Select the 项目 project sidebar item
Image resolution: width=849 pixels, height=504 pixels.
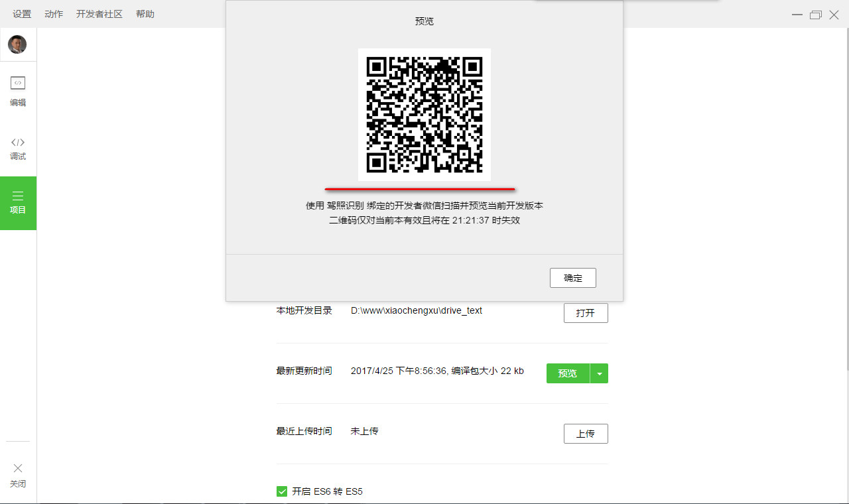pyautogui.click(x=18, y=203)
